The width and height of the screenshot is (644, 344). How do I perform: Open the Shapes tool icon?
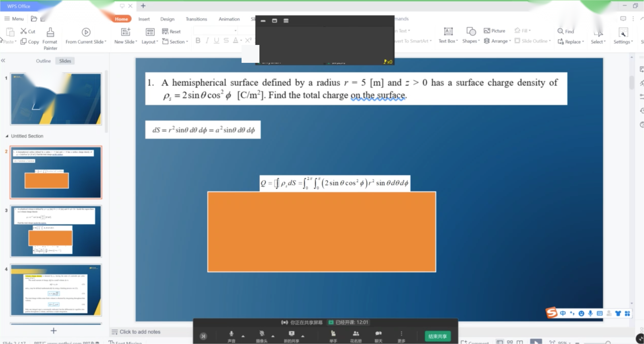coord(471,31)
